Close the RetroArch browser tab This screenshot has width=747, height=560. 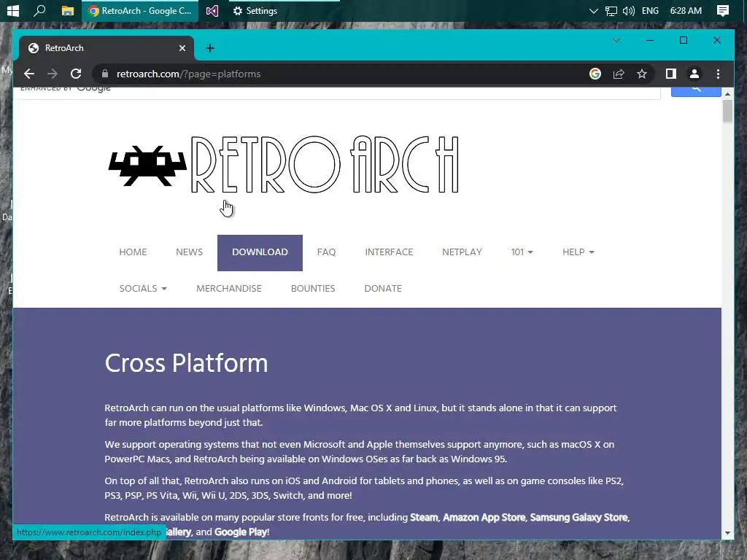pos(182,48)
